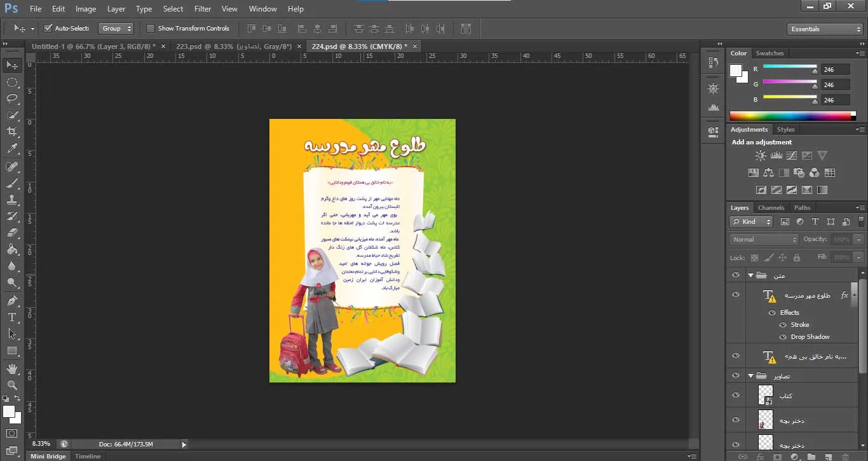868x461 pixels.
Task: Open the Swatches tab
Action: click(x=770, y=53)
